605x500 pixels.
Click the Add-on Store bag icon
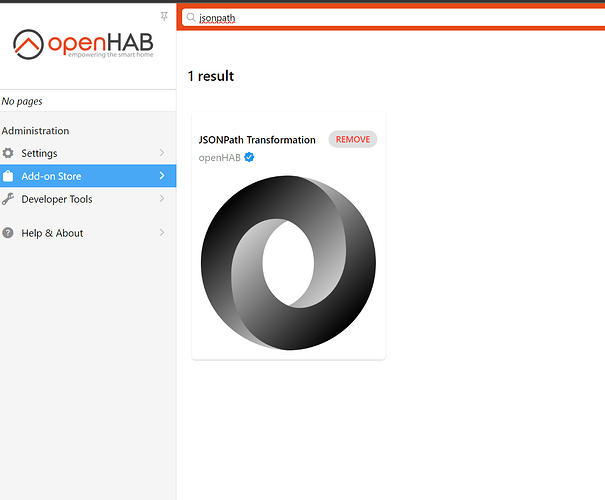pyautogui.click(x=8, y=176)
